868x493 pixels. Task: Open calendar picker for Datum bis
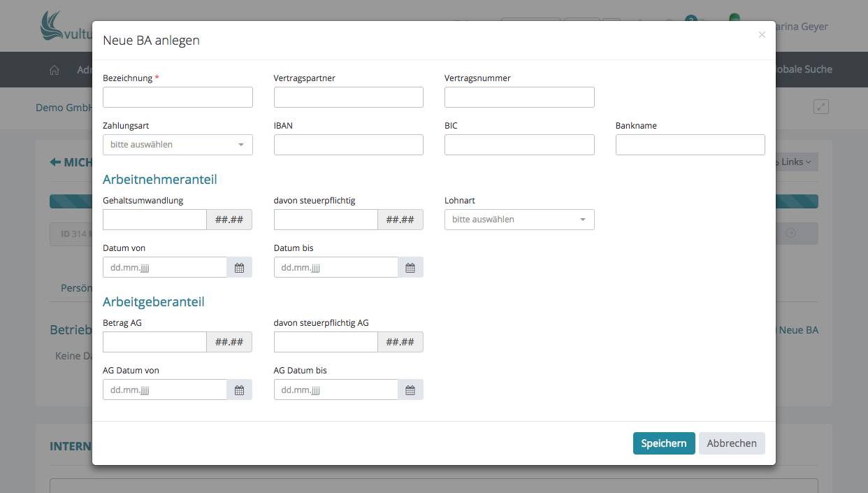[410, 268]
